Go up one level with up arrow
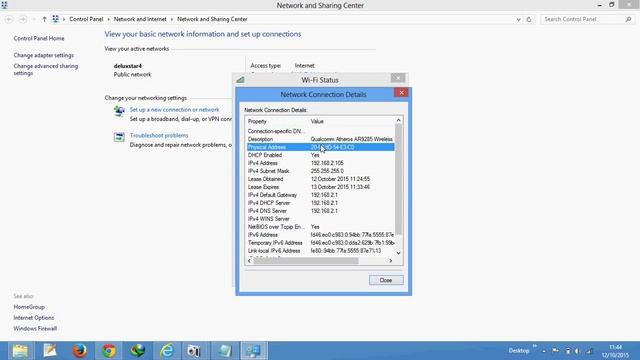Viewport: 640px width, 360px height. [44, 19]
